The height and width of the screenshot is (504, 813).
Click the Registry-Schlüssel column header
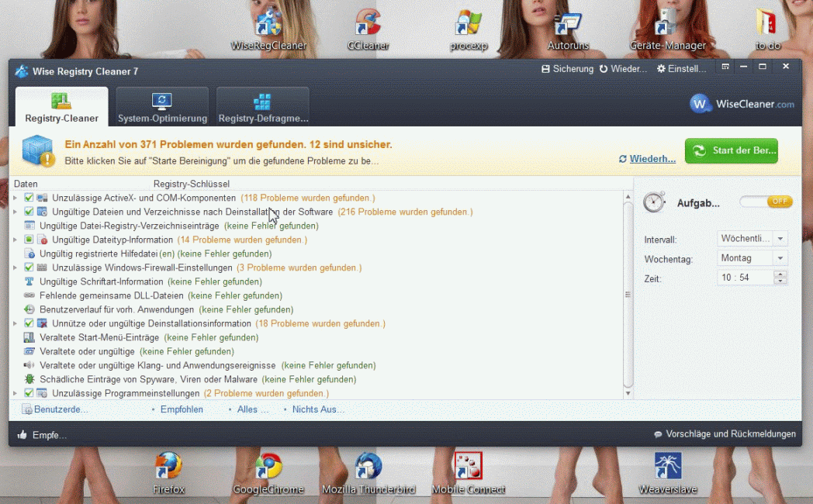pos(192,184)
